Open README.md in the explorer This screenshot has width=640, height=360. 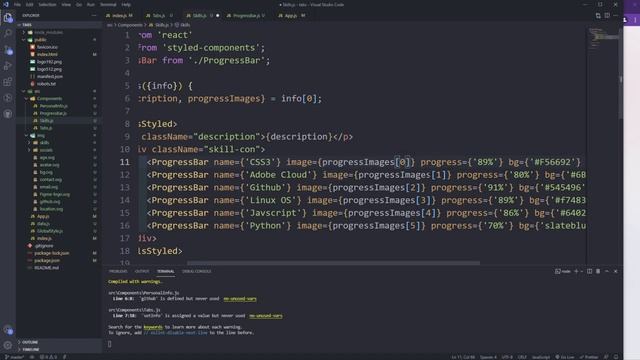pos(47,268)
